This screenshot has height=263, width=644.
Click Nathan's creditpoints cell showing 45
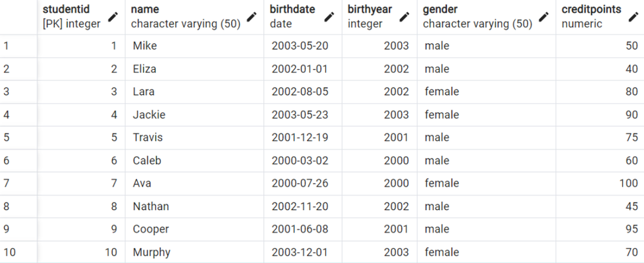pyautogui.click(x=600, y=206)
